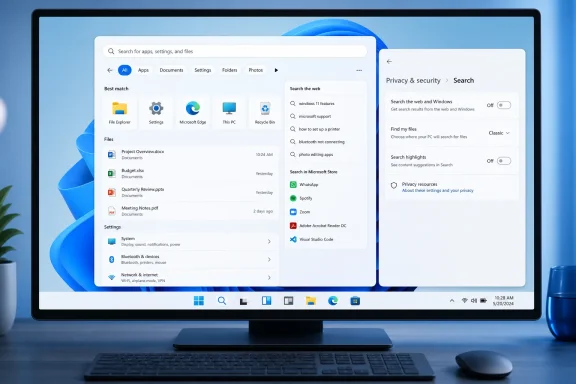Open the Task View icon on the taskbar
Image resolution: width=576 pixels, height=384 pixels.
coord(243,301)
